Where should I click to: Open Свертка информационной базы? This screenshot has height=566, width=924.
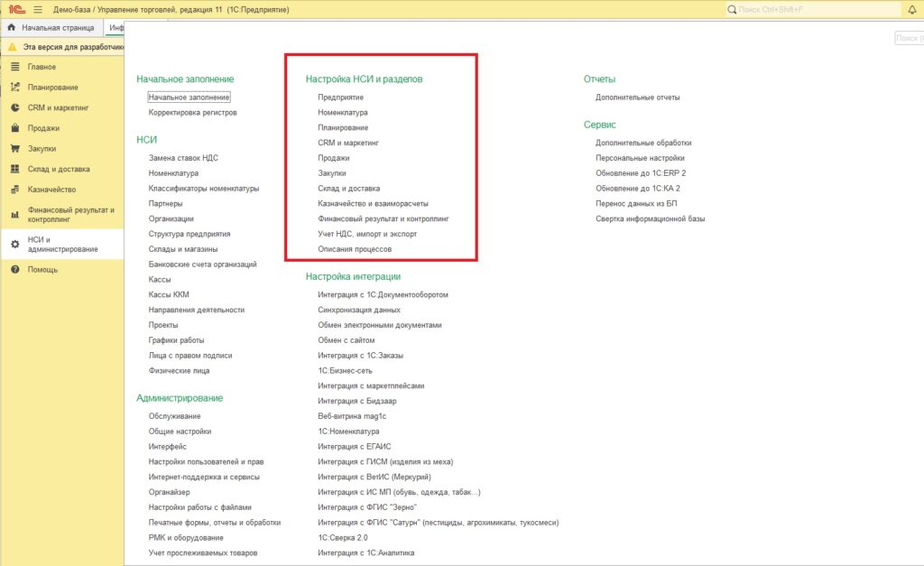pyautogui.click(x=650, y=218)
